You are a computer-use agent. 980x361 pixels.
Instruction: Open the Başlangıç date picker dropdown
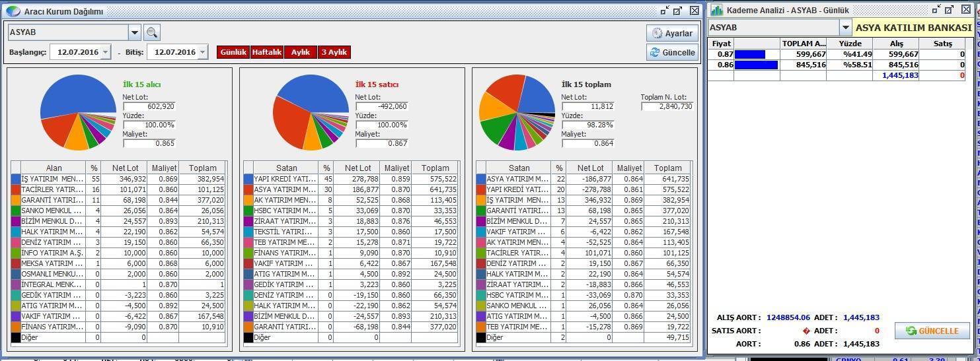coord(106,52)
